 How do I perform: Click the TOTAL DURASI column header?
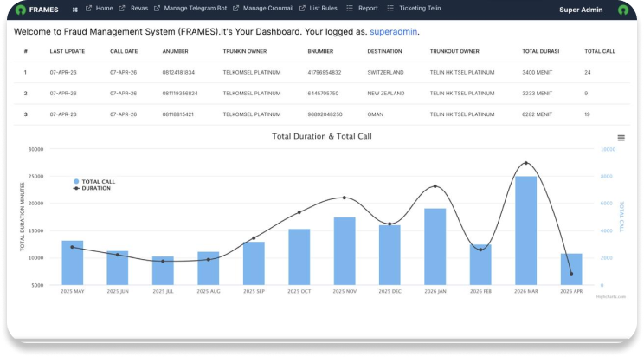pos(540,51)
